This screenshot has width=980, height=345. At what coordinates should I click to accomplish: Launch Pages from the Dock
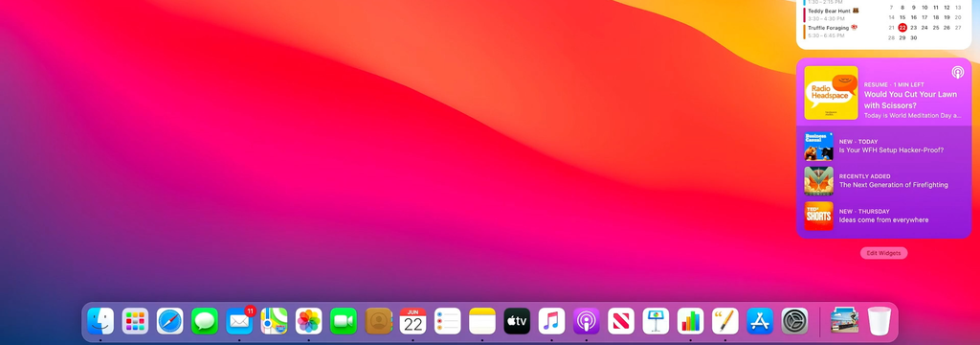click(725, 321)
